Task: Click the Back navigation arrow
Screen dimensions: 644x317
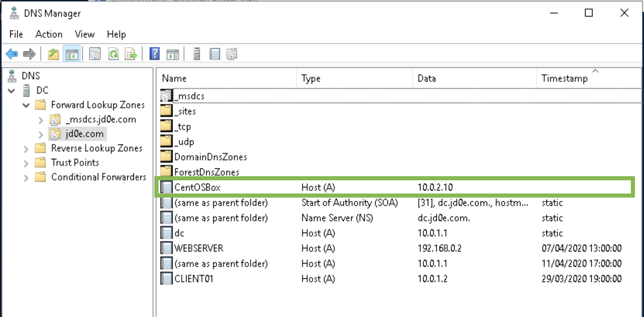Action: click(x=12, y=54)
